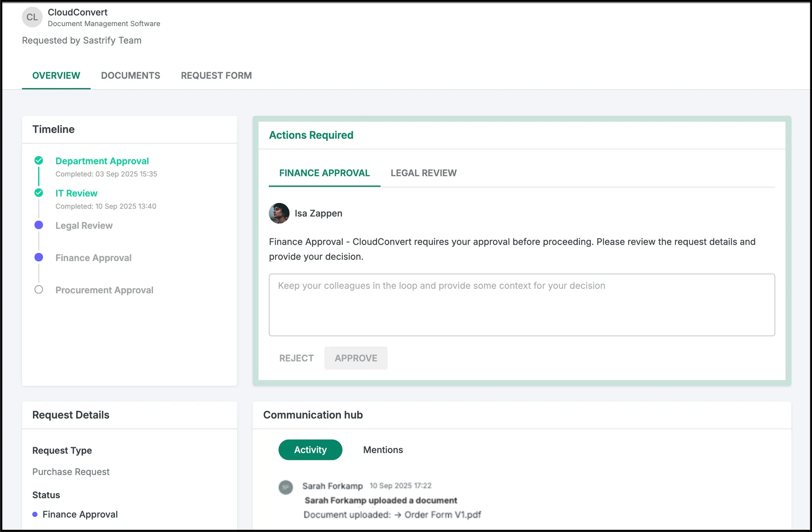Image resolution: width=812 pixels, height=532 pixels.
Task: Select Legal Review step label in timeline
Action: 84,226
